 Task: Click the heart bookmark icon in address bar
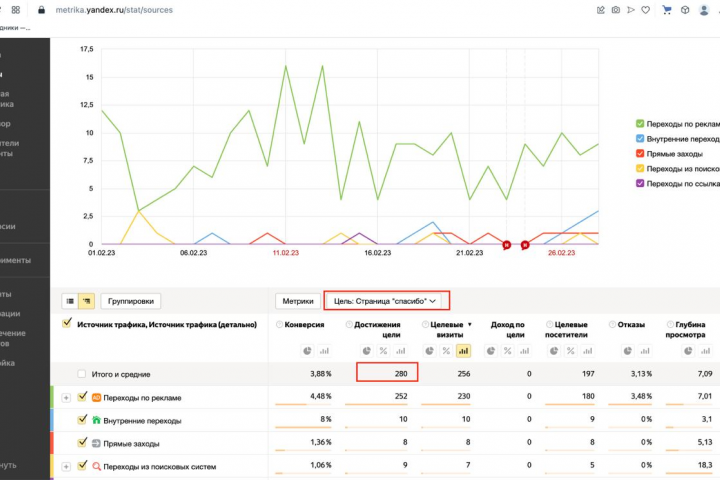point(646,10)
